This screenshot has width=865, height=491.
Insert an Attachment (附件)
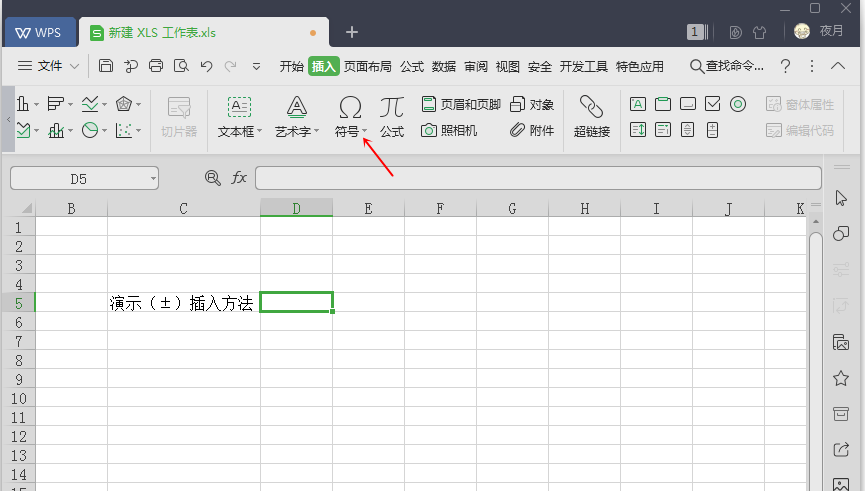click(x=532, y=131)
